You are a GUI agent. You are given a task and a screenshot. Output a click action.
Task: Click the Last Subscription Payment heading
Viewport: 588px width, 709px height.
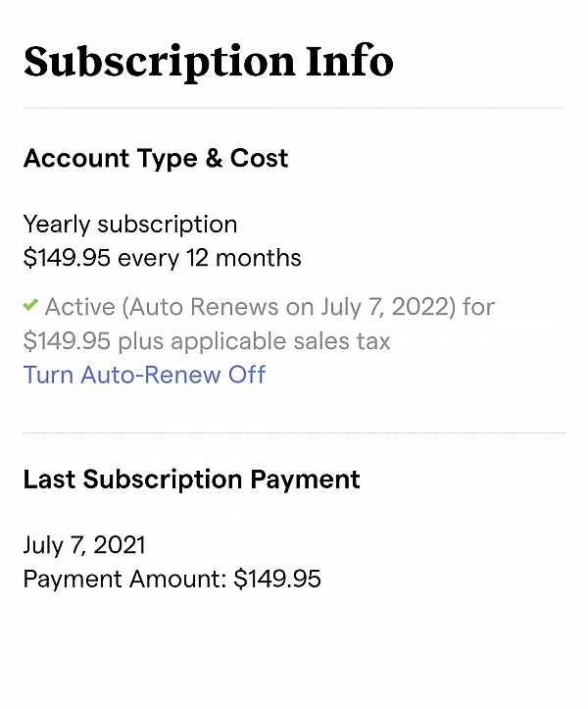192,480
